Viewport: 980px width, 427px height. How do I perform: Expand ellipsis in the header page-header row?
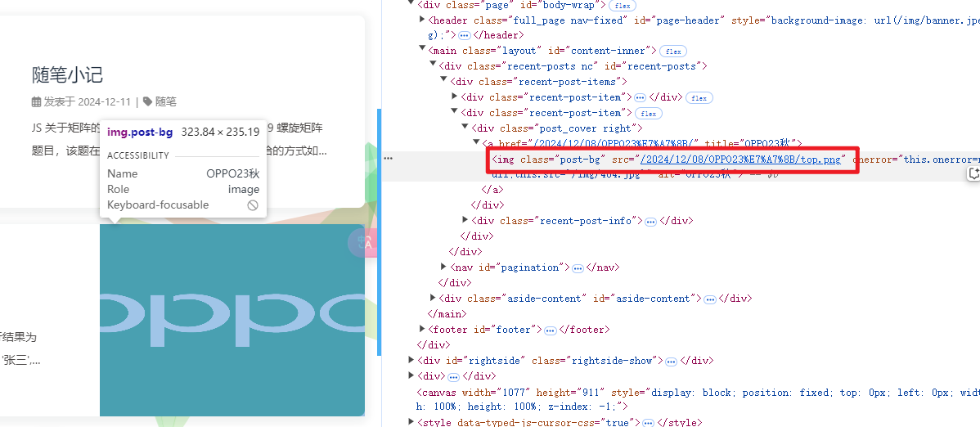coord(465,36)
